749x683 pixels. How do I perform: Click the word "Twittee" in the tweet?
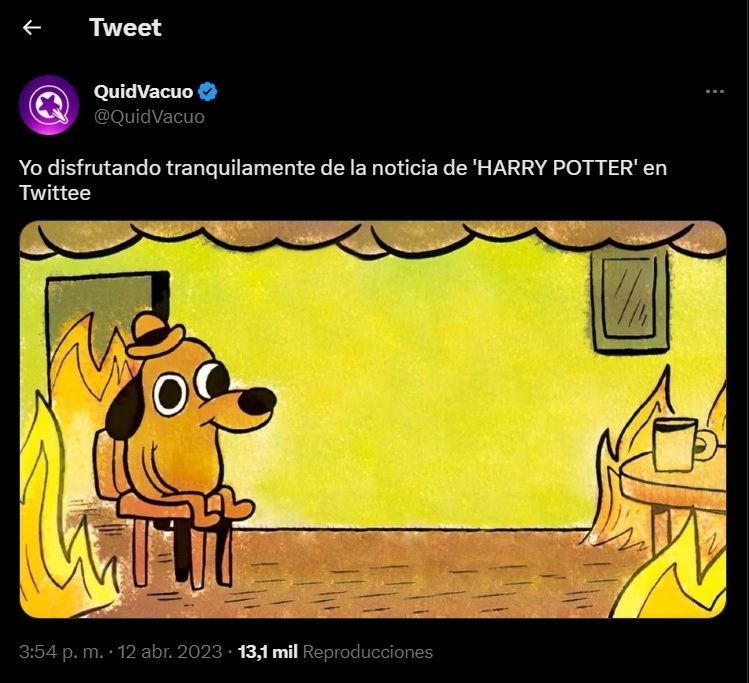55,193
